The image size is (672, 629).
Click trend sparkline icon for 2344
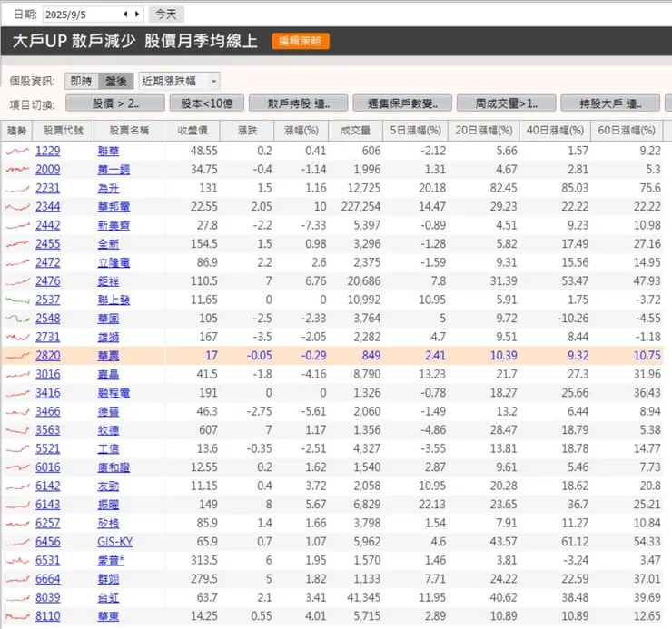17,207
